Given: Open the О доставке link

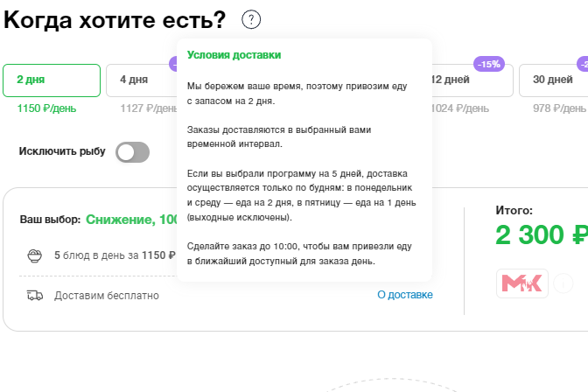Looking at the screenshot, I should coord(405,295).
